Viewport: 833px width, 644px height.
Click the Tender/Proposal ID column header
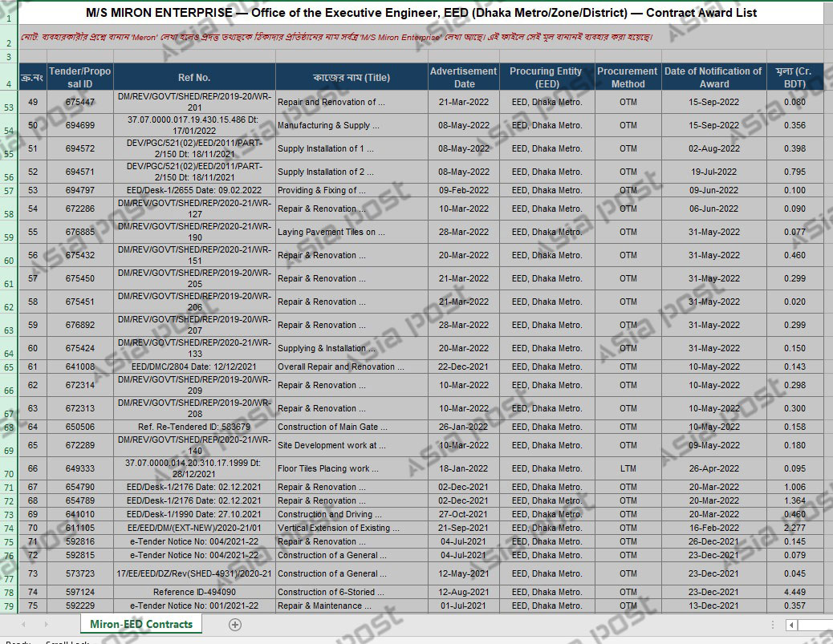click(79, 77)
